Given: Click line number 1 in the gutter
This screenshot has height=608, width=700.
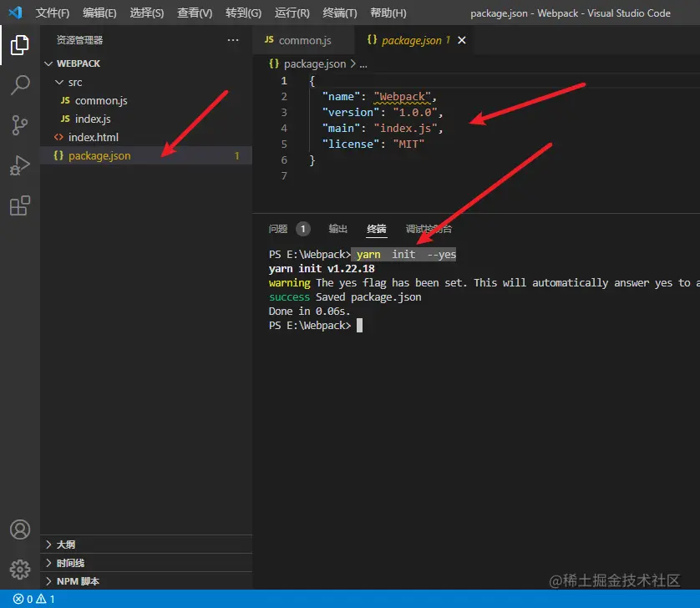Looking at the screenshot, I should (284, 81).
